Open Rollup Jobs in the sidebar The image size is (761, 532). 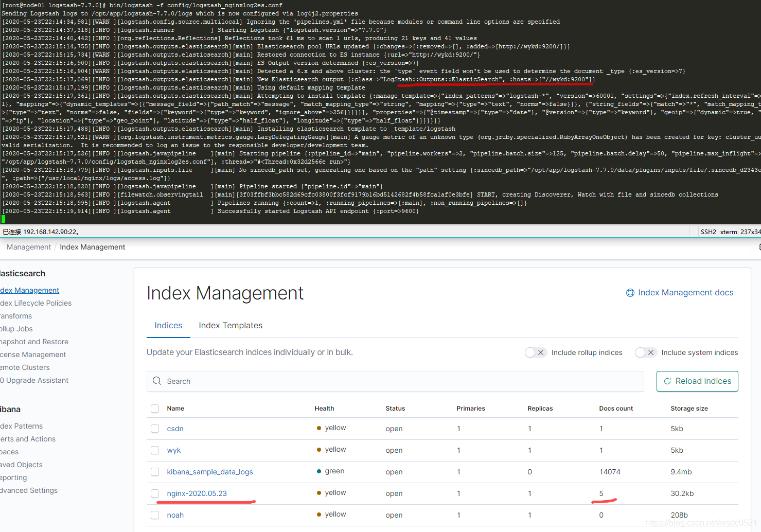coord(16,329)
